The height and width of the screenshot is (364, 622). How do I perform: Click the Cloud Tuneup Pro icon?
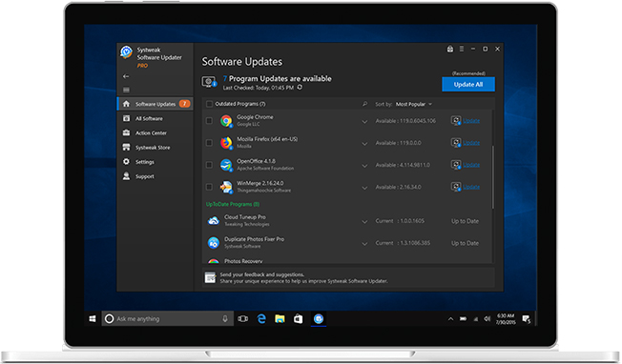(x=214, y=221)
